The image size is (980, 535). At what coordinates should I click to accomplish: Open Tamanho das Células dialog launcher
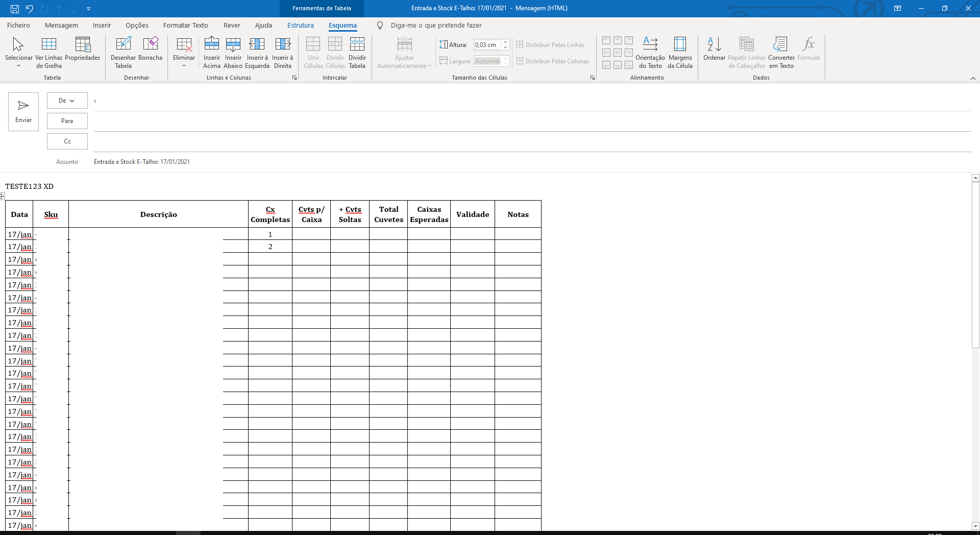593,78
